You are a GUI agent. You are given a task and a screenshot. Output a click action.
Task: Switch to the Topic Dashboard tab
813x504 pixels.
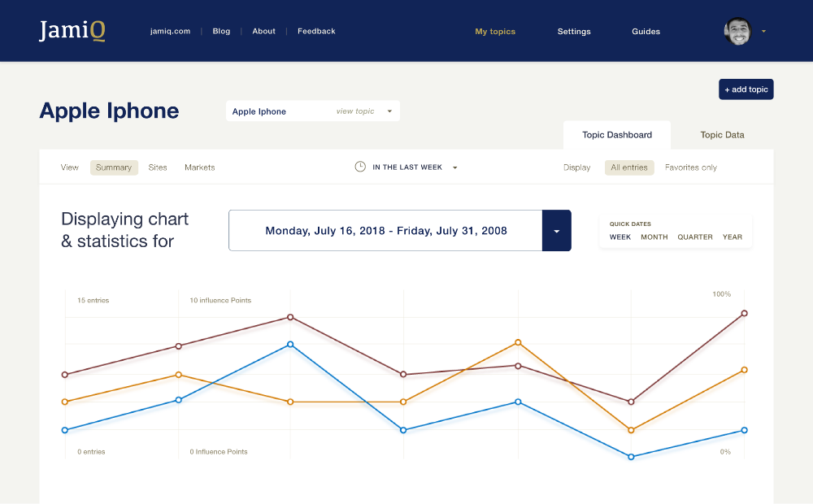click(617, 135)
